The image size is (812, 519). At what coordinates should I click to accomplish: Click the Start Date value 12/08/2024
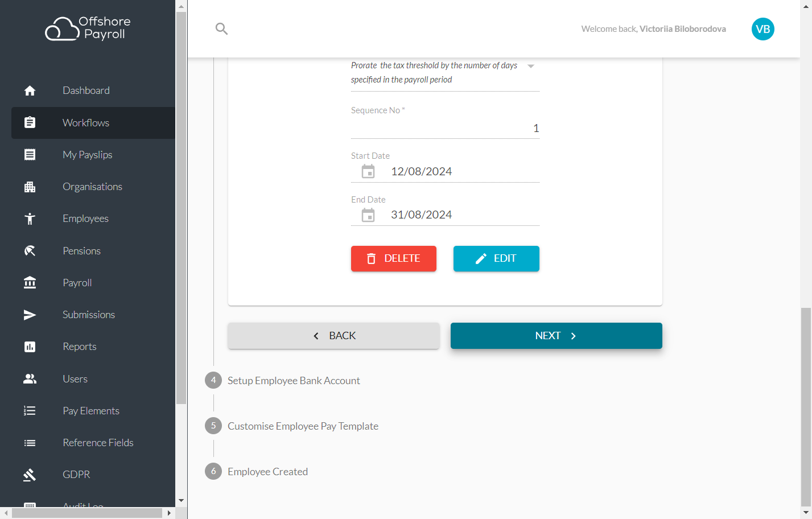422,171
